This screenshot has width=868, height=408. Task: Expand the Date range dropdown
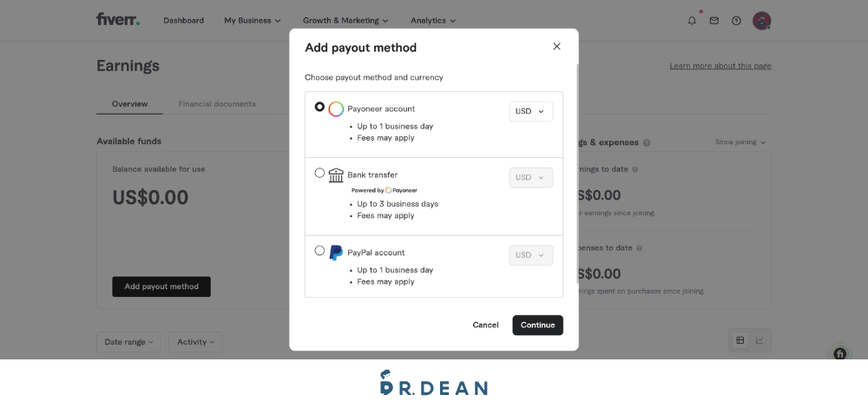coord(128,342)
